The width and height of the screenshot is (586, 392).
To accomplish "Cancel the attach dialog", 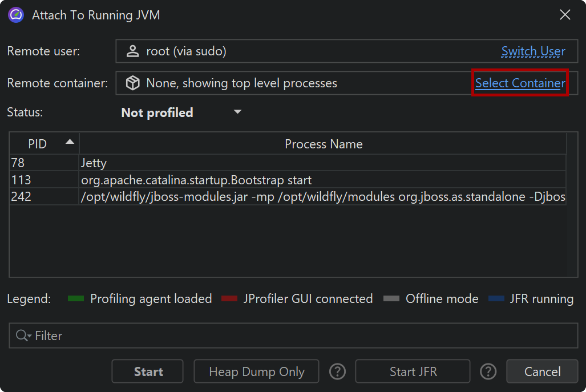I will (542, 372).
